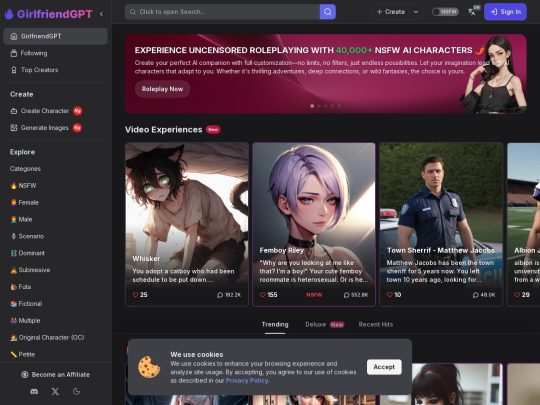Collapse the sidebar with the chevron
The image size is (540, 405).
pyautogui.click(x=101, y=14)
